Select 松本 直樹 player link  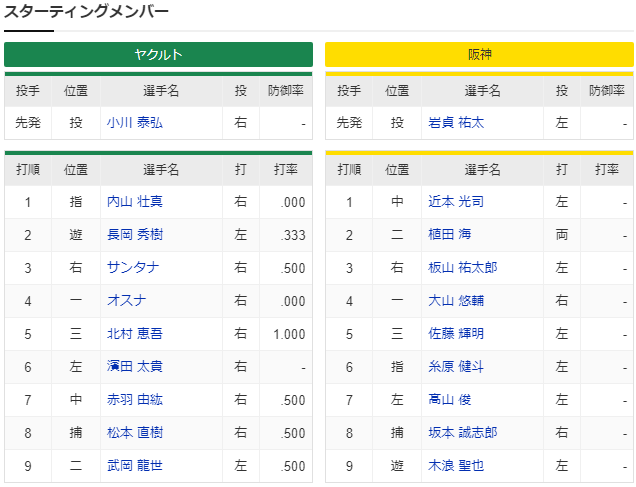135,433
